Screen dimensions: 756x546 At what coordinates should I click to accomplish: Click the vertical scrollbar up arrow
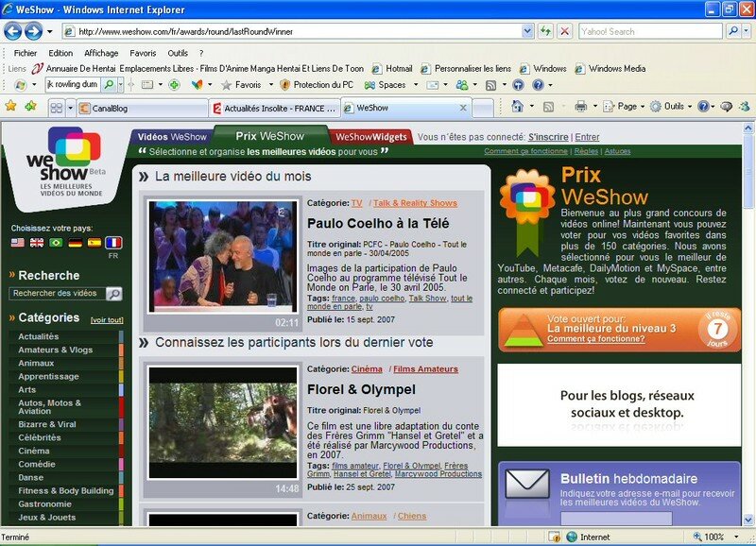tap(748, 128)
